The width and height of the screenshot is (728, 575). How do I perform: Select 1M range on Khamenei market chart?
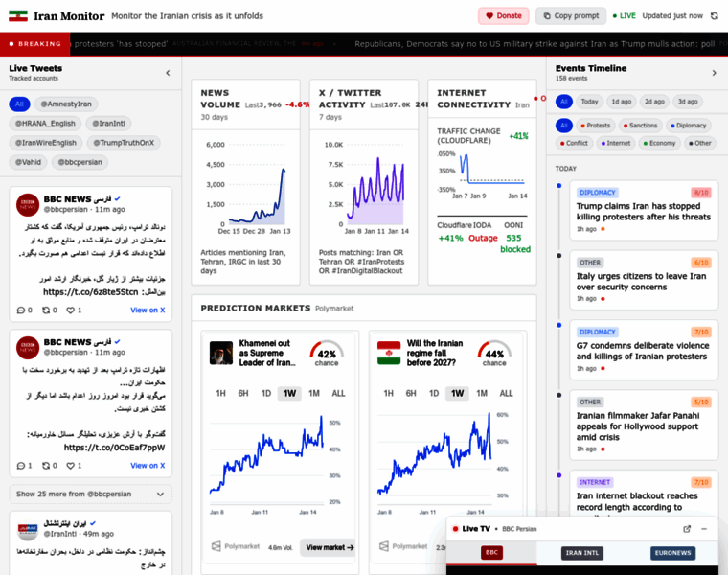pos(314,394)
